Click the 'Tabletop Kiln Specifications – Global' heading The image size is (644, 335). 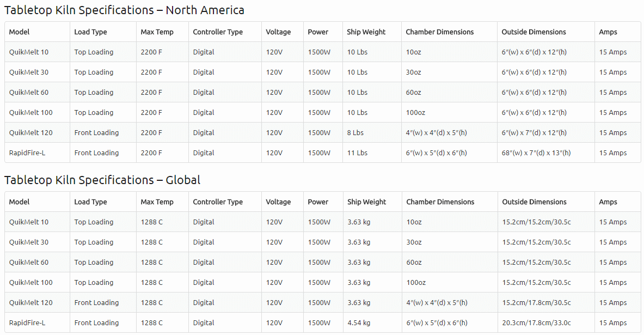click(x=102, y=180)
